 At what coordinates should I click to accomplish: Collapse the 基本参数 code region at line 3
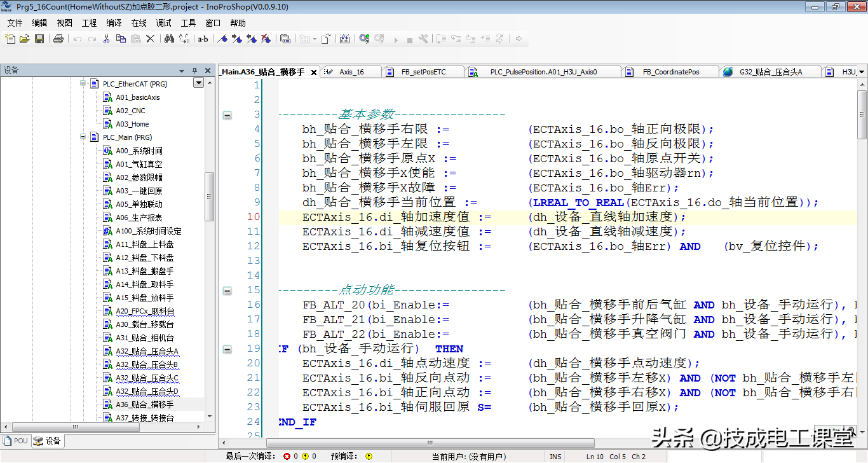click(227, 115)
